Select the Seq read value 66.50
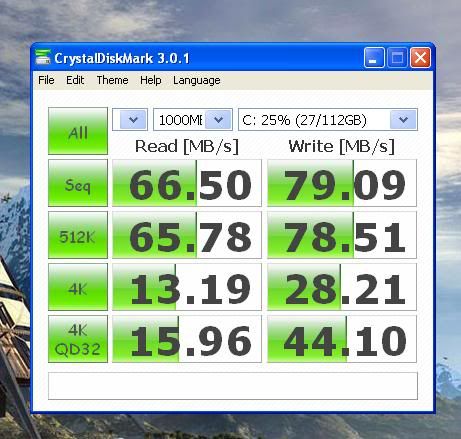The height and width of the screenshot is (439, 461). tap(187, 183)
